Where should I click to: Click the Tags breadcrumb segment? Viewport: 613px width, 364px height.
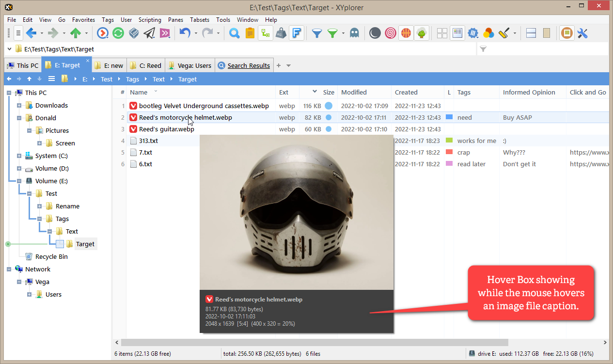(x=132, y=79)
